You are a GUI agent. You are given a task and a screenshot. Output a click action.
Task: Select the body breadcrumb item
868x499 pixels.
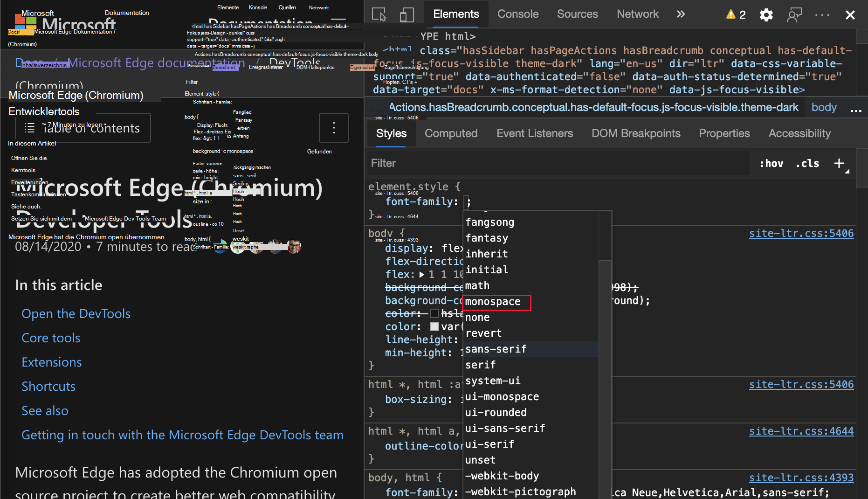[824, 107]
